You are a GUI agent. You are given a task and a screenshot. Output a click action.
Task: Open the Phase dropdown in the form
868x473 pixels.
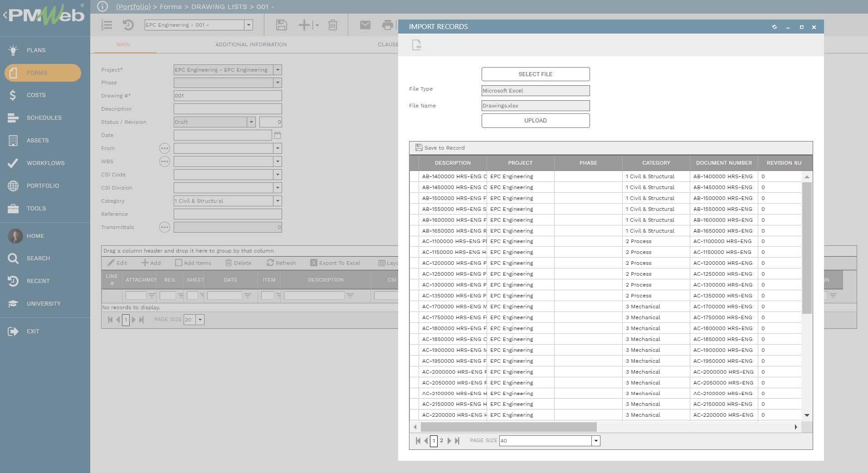click(x=278, y=83)
